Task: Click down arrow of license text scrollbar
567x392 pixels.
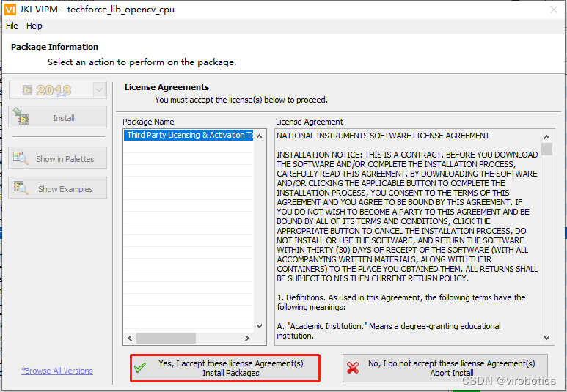Action: click(x=546, y=338)
